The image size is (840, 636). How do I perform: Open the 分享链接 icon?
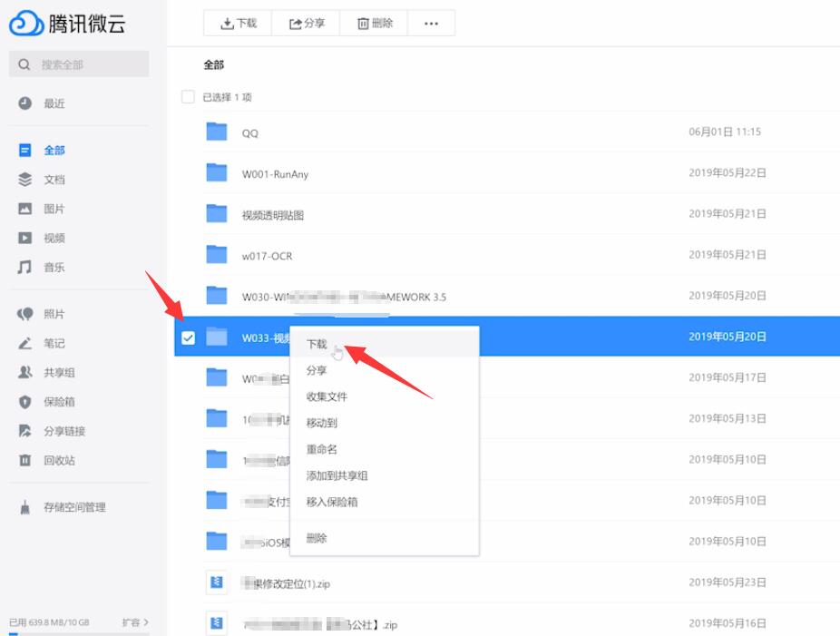click(x=24, y=431)
